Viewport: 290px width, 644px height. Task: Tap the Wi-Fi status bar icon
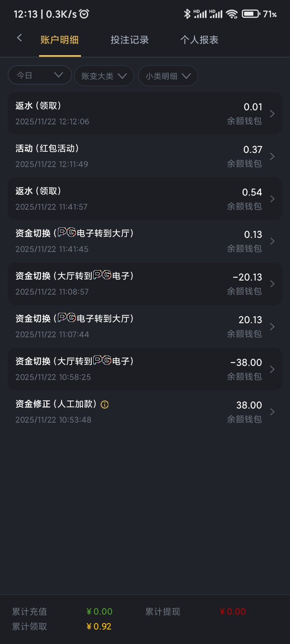(232, 14)
